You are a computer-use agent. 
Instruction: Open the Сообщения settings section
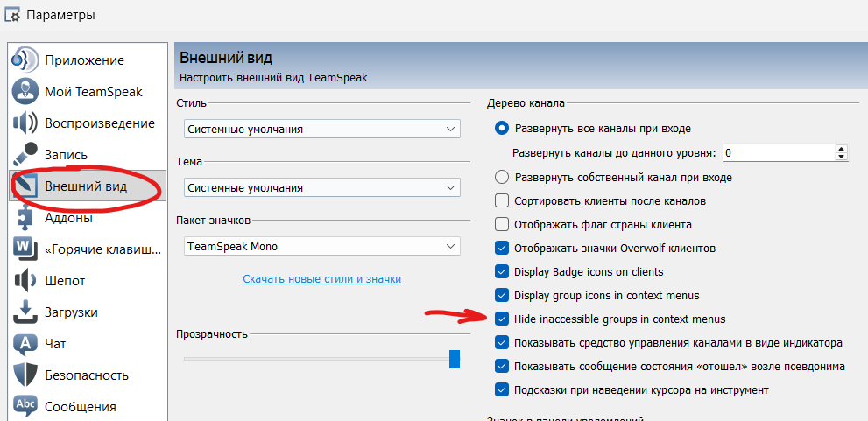coord(80,407)
